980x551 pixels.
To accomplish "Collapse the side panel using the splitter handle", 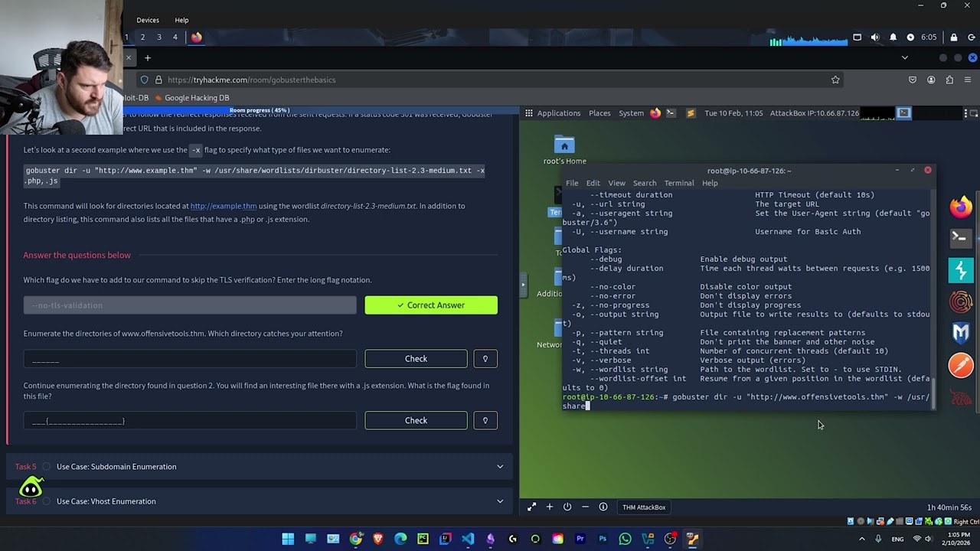I will [523, 285].
